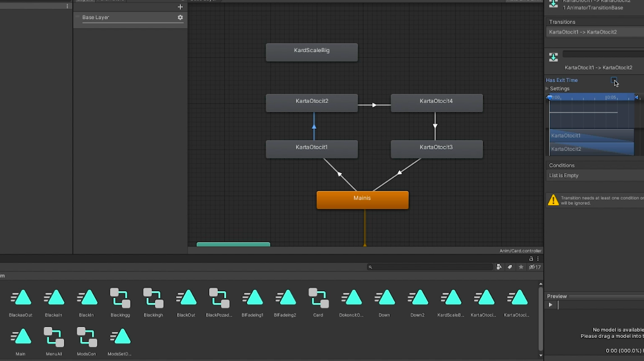Open the Base Layer settings gear

pyautogui.click(x=180, y=18)
